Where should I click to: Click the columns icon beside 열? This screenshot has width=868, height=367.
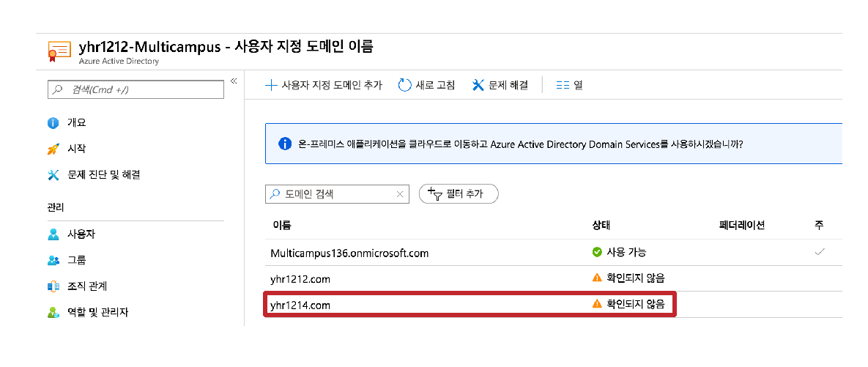tap(563, 85)
